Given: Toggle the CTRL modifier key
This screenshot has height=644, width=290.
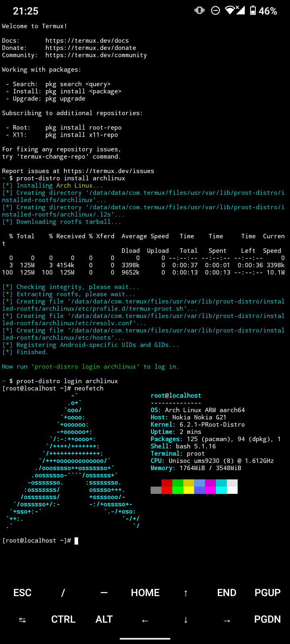Looking at the screenshot, I should [63, 619].
